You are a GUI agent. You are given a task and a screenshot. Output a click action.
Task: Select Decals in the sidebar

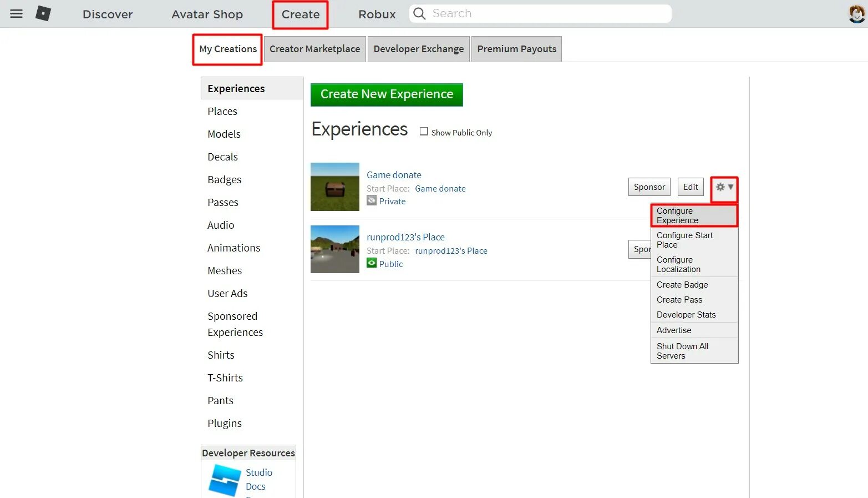[222, 157]
